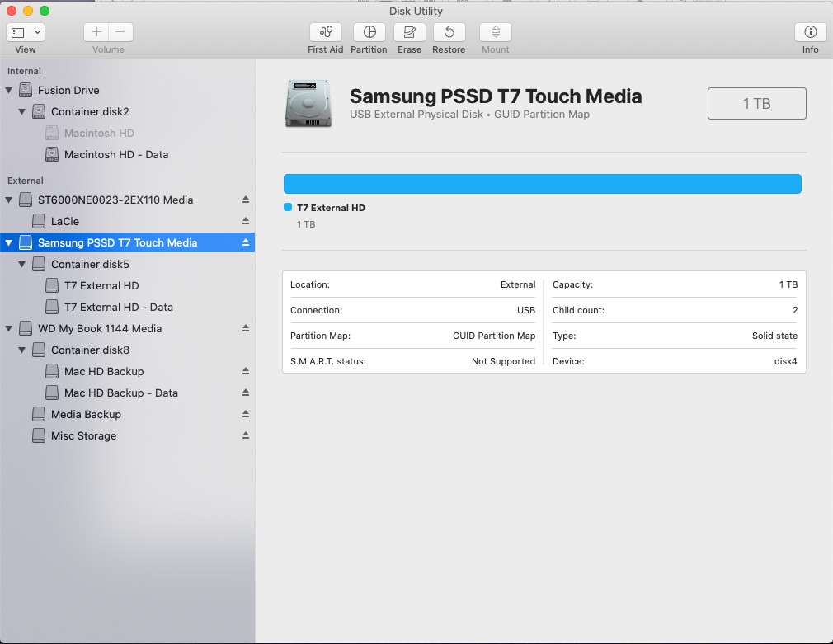Collapse Samsung PSSD T7 Touch disclosure triangle
Screen dimensions: 833x644
tap(8, 242)
